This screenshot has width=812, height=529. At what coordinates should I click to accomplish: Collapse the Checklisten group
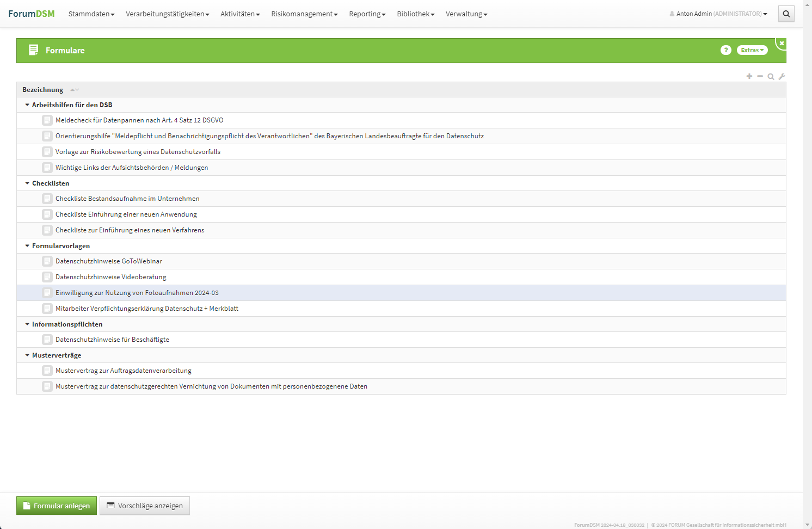coord(27,183)
